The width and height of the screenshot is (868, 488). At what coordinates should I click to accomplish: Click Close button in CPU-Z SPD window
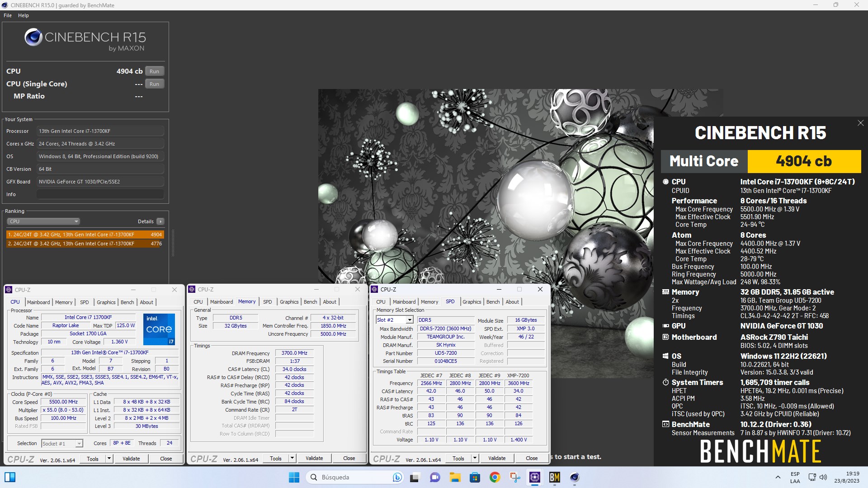coord(532,458)
